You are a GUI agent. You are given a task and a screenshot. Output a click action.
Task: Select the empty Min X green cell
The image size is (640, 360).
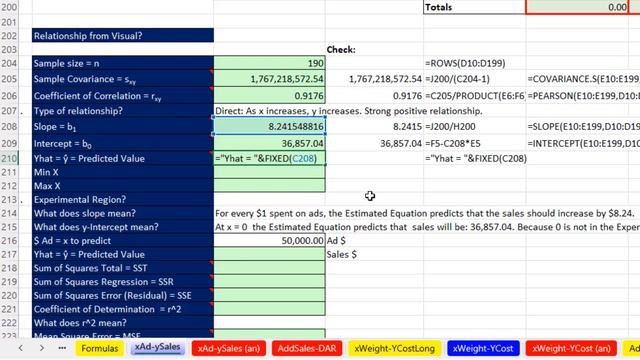point(269,172)
